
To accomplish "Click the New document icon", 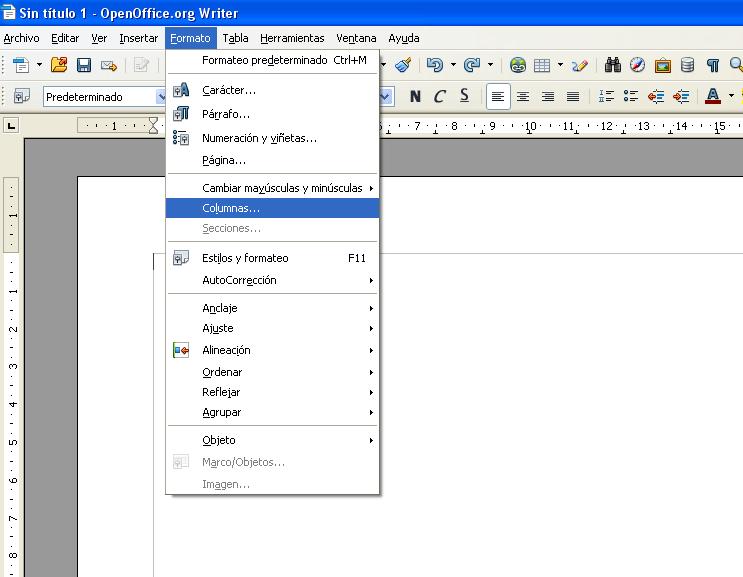I will point(20,65).
